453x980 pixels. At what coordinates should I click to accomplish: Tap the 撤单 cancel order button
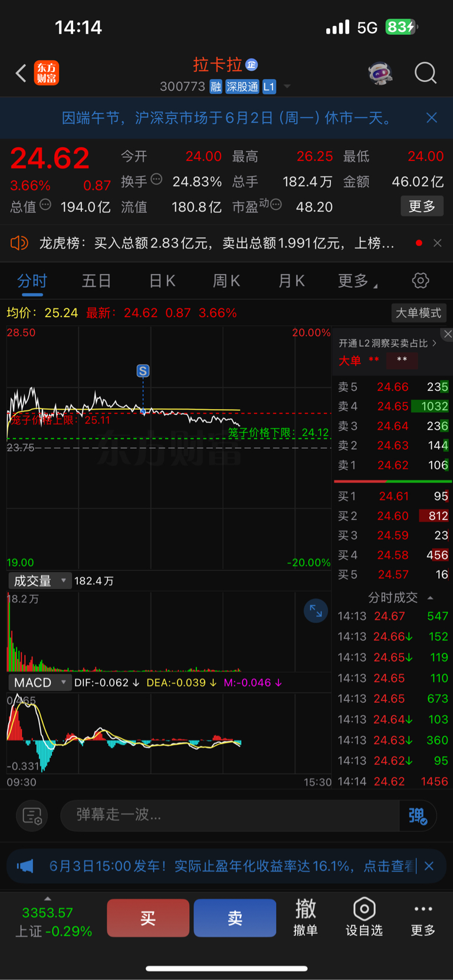tap(306, 917)
